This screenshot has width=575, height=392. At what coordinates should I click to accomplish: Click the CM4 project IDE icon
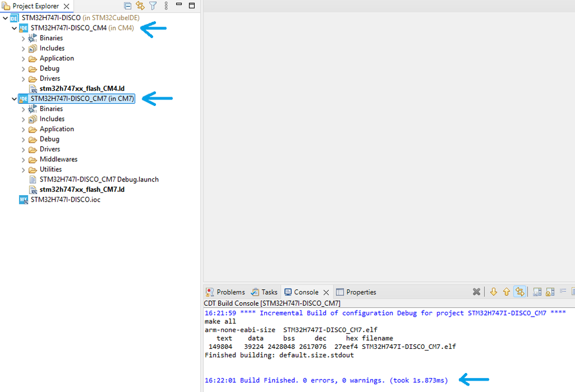[24, 28]
